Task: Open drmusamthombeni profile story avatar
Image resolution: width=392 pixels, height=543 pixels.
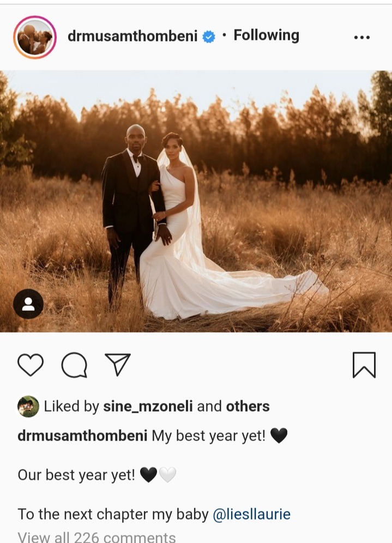Action: (35, 37)
